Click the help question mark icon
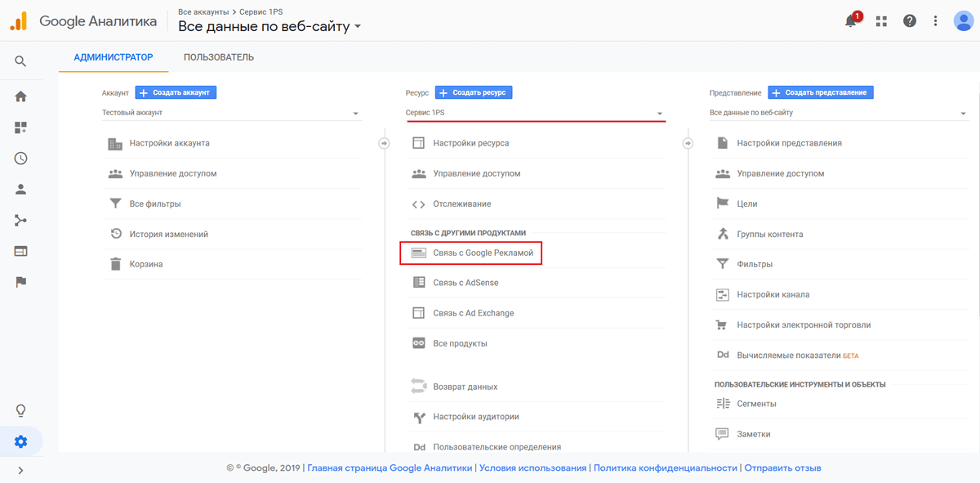The width and height of the screenshot is (980, 483). pos(910,21)
